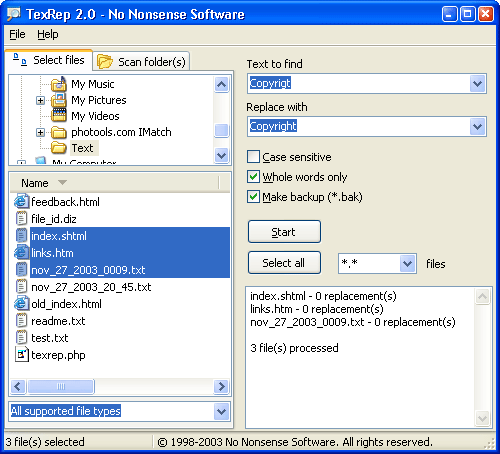
Task: Switch to the Select files tab
Action: 49,60
